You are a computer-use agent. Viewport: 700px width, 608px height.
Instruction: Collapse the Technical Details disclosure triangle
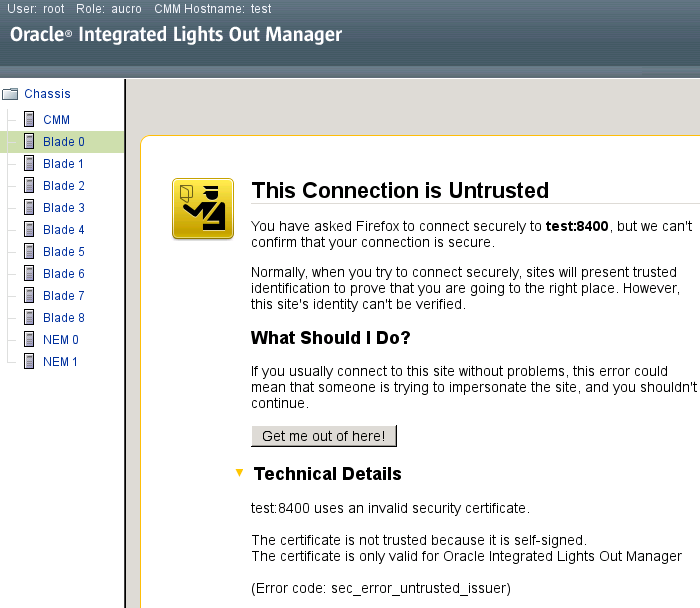tap(239, 473)
